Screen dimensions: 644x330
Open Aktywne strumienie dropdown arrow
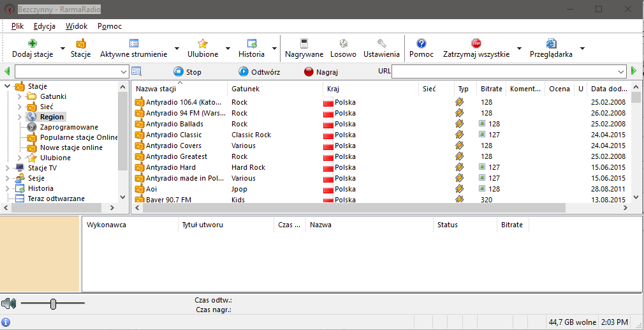click(177, 49)
